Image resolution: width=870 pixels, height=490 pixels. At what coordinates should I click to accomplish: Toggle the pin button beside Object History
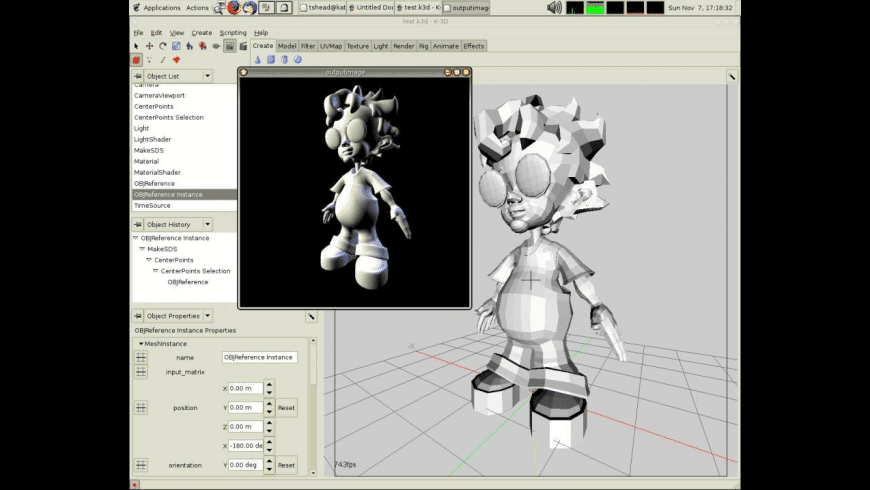(x=138, y=224)
